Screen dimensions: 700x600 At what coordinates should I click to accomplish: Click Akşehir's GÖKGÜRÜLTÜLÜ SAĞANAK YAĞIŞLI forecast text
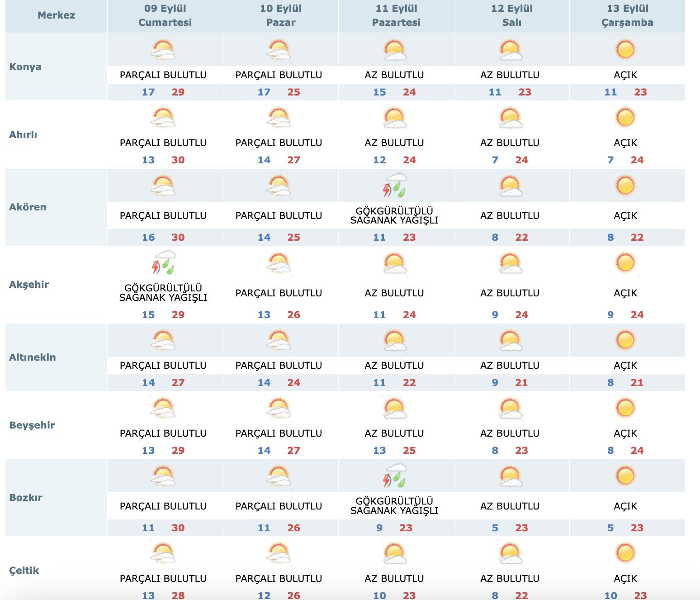point(163,293)
